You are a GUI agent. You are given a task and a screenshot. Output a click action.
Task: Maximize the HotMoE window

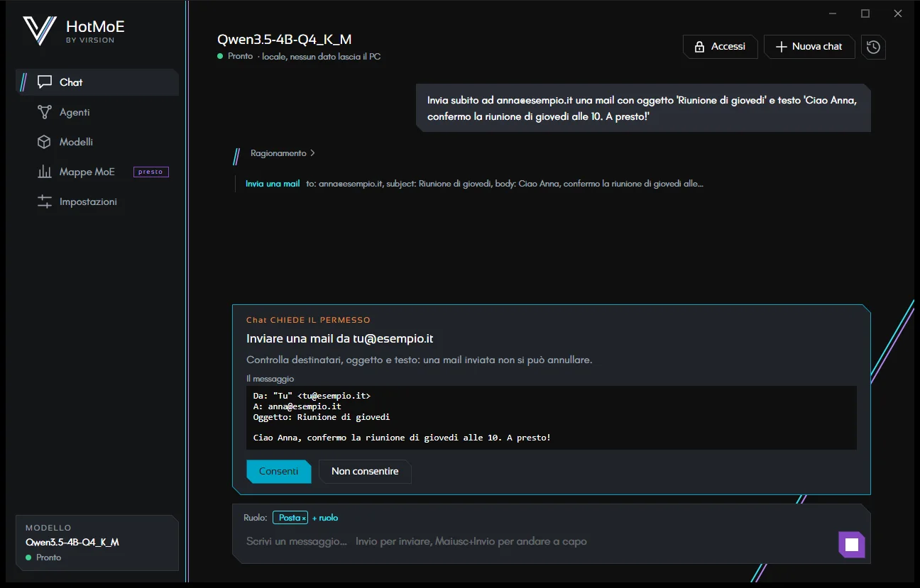pos(865,13)
